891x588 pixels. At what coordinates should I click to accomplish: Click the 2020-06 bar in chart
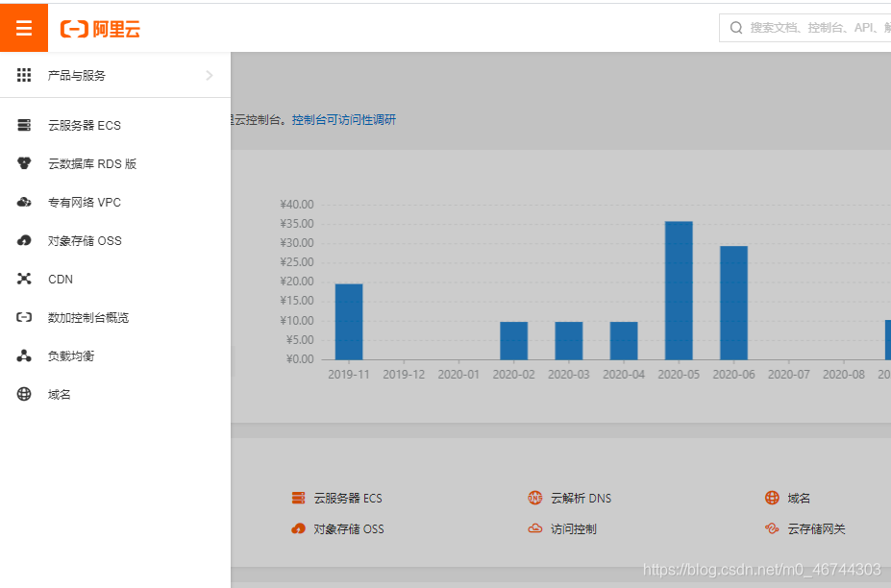pyautogui.click(x=733, y=303)
